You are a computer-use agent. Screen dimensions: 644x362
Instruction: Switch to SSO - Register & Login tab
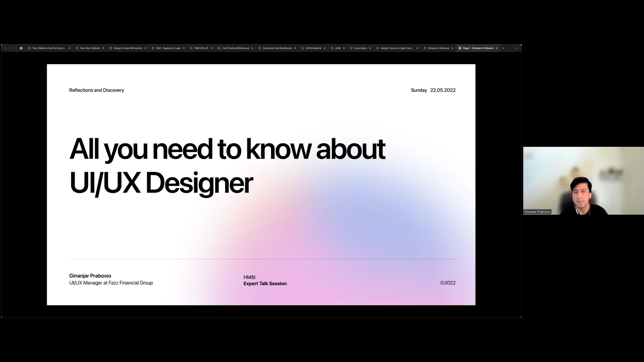click(168, 48)
